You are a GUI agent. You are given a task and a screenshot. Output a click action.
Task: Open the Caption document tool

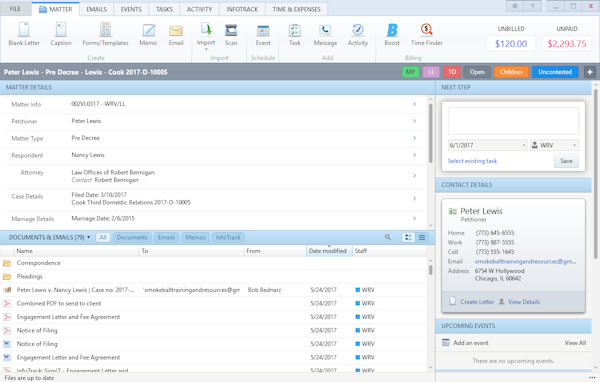click(61, 34)
